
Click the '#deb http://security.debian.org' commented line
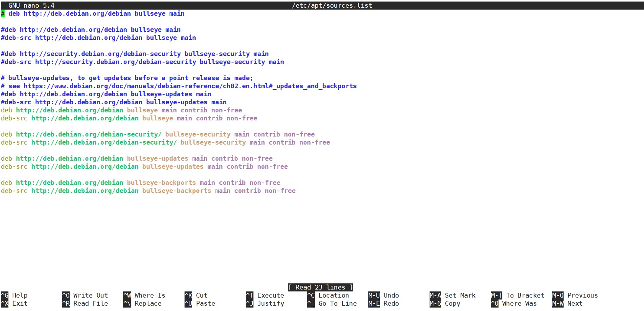135,54
